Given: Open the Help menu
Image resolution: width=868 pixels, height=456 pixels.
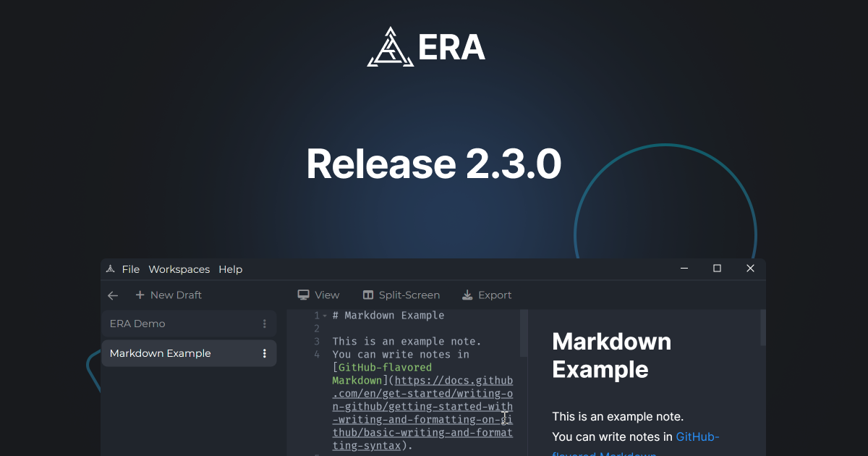Looking at the screenshot, I should (x=230, y=269).
